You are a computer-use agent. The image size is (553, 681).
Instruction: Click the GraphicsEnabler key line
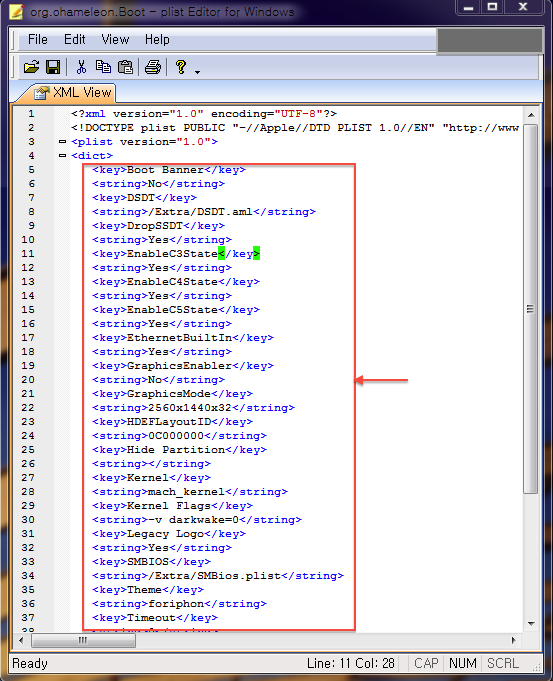tap(183, 366)
